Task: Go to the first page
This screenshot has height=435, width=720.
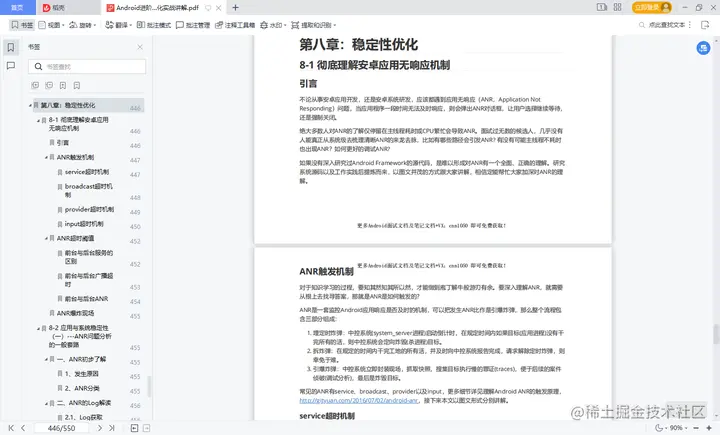Action: click(11, 428)
